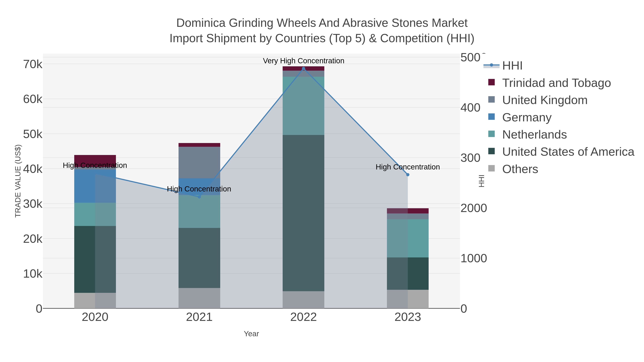
Task: Toggle the HHI line legend entry
Action: pyautogui.click(x=503, y=65)
